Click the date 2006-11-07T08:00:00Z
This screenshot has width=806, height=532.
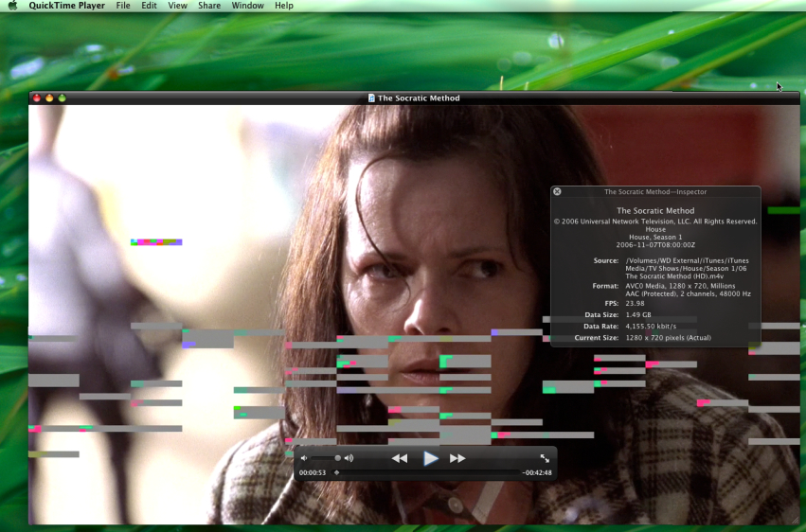point(655,245)
